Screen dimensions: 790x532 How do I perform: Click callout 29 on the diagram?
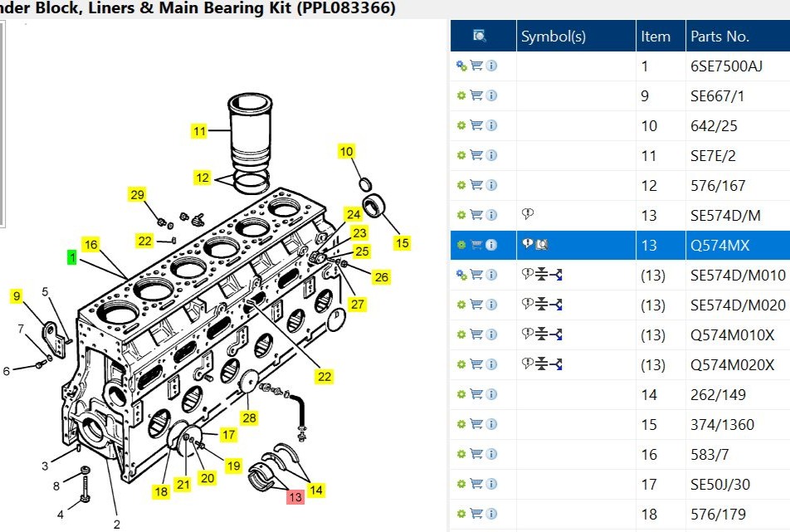[x=137, y=194]
